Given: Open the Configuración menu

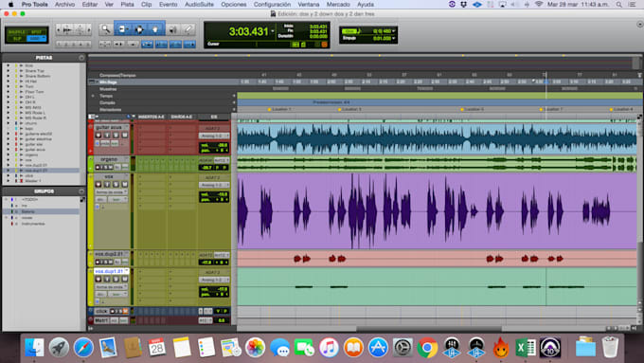Looking at the screenshot, I should 272,4.
